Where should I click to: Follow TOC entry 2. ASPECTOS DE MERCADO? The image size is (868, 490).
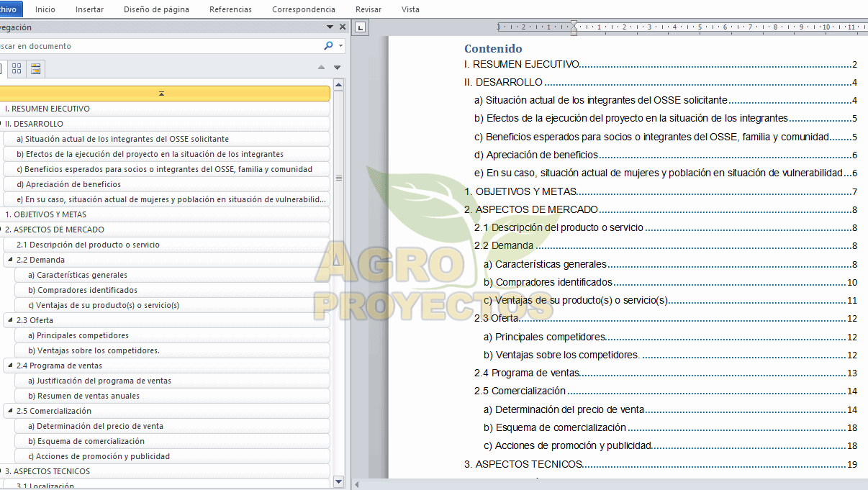point(661,210)
